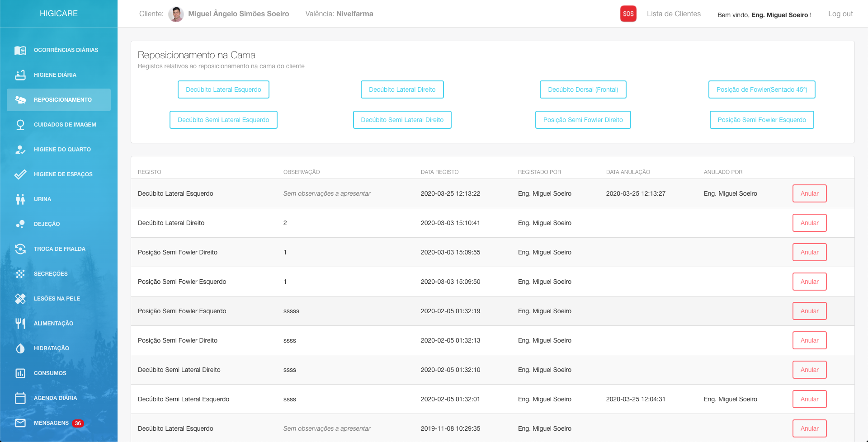The width and height of the screenshot is (868, 442).
Task: Click Decúbito Lateral Direito record name cell
Action: click(171, 223)
